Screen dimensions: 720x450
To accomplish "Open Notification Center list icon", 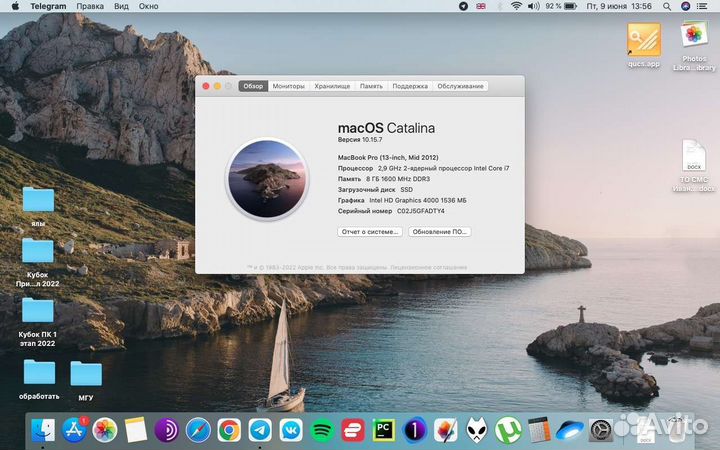I will click(x=702, y=6).
